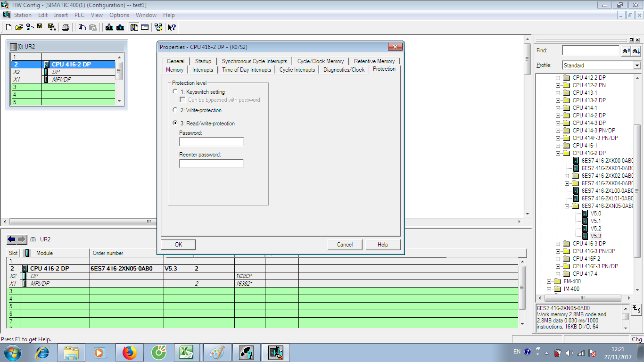Click Internet Explorer icon in the taskbar
644x362 pixels.
(x=43, y=352)
